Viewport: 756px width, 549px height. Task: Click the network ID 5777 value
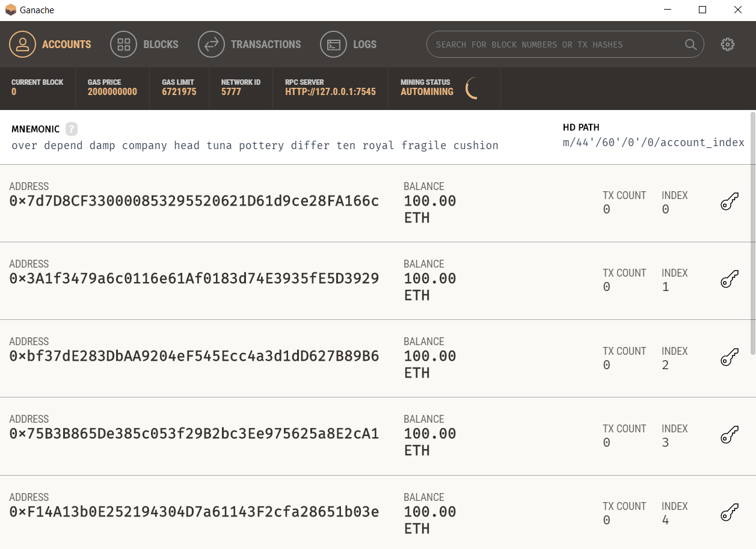click(231, 92)
